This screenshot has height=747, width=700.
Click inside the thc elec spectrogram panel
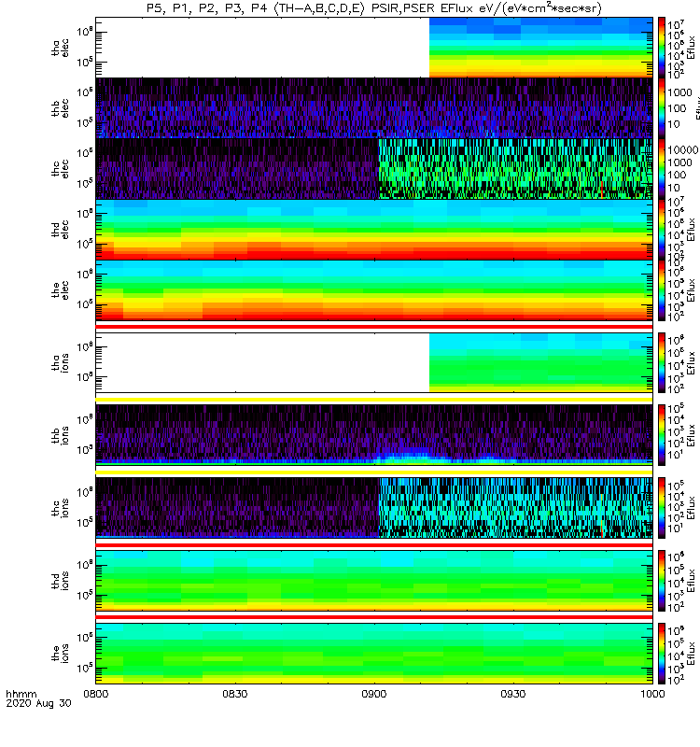374,169
